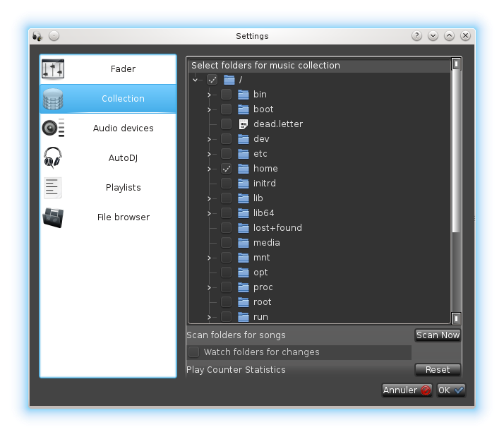Uncheck the home folder checkbox
This screenshot has width=504, height=437.
[x=227, y=169]
